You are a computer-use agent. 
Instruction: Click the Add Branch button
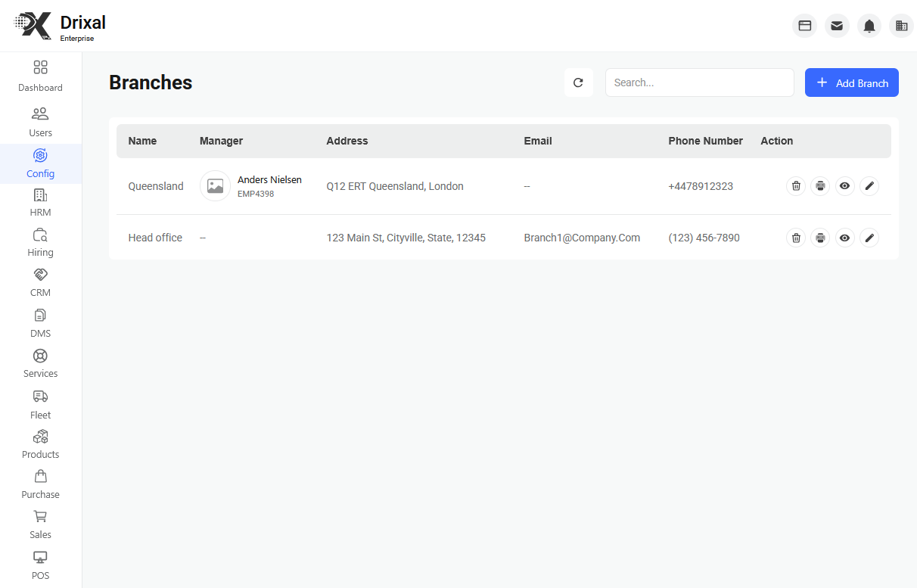[x=851, y=82]
